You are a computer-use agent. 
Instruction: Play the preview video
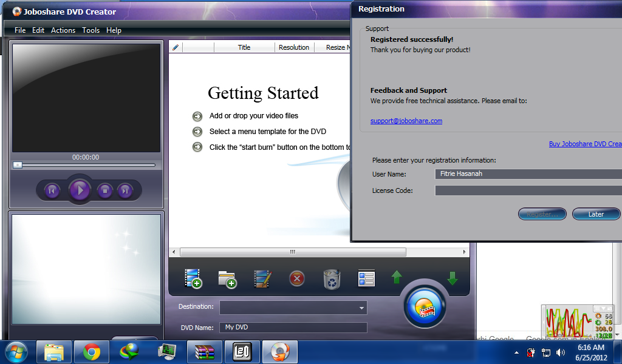(x=80, y=190)
